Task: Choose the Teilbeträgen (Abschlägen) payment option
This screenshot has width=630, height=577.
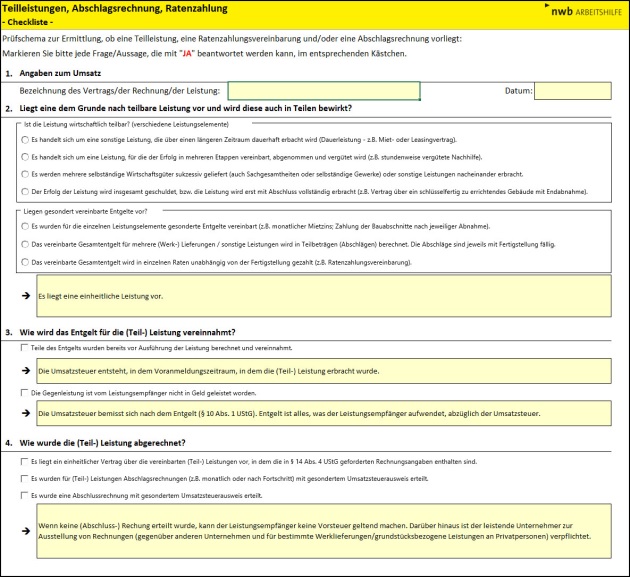Action: click(x=25, y=244)
